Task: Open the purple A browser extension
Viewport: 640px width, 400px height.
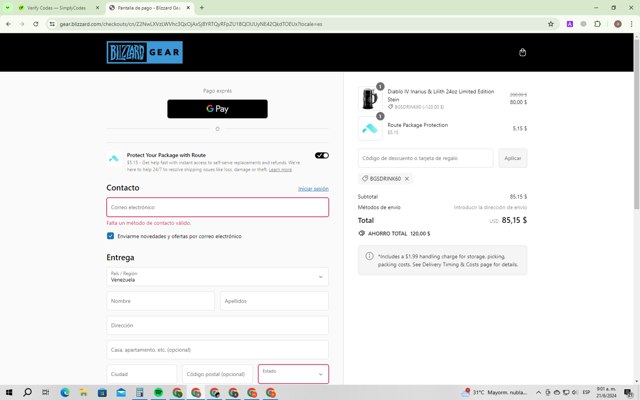Action: click(570, 24)
